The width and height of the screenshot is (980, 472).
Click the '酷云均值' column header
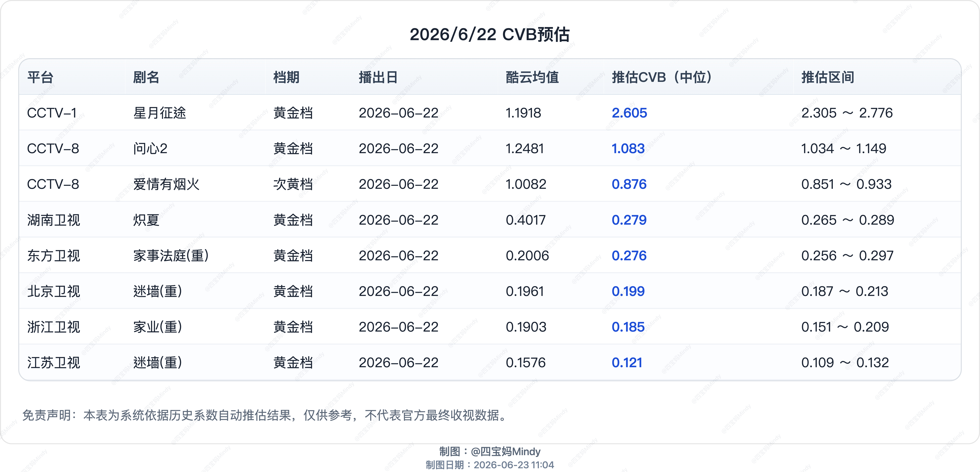(x=532, y=77)
